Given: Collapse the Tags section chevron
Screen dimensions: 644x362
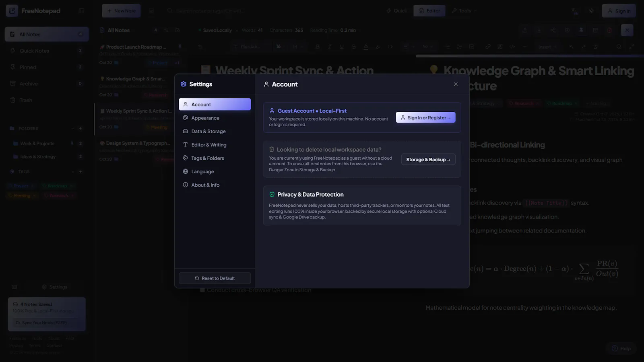Looking at the screenshot, I should [73, 172].
